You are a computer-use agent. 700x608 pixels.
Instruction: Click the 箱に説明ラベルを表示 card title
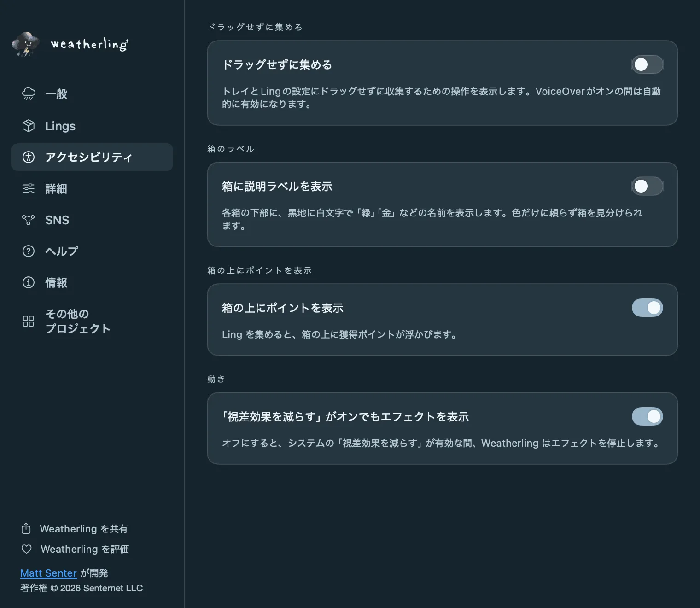pyautogui.click(x=277, y=186)
